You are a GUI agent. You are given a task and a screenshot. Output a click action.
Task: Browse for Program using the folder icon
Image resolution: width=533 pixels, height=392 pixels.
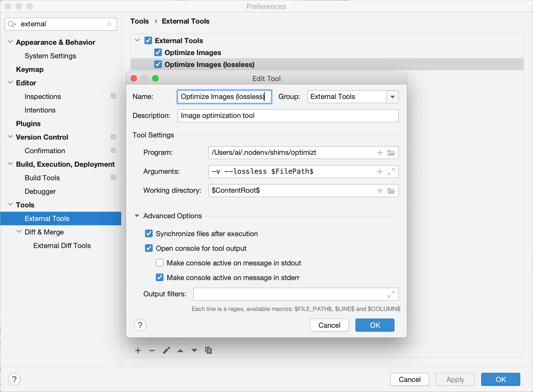tap(391, 153)
